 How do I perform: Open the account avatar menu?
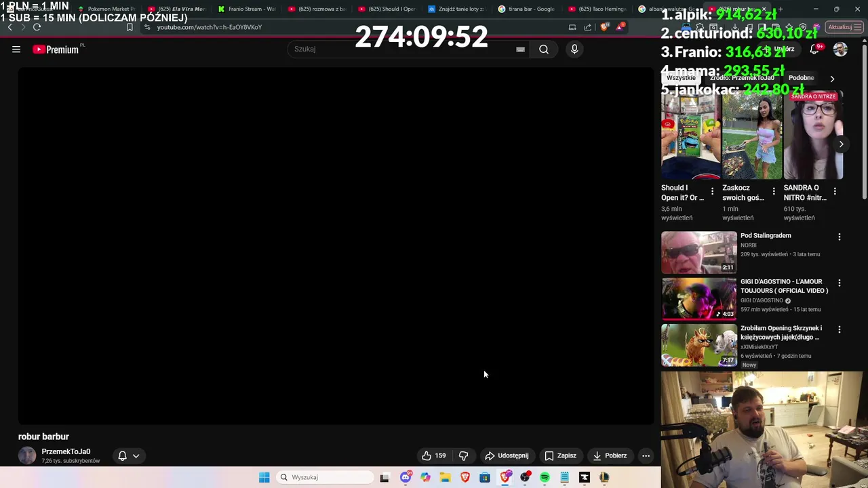click(x=840, y=49)
